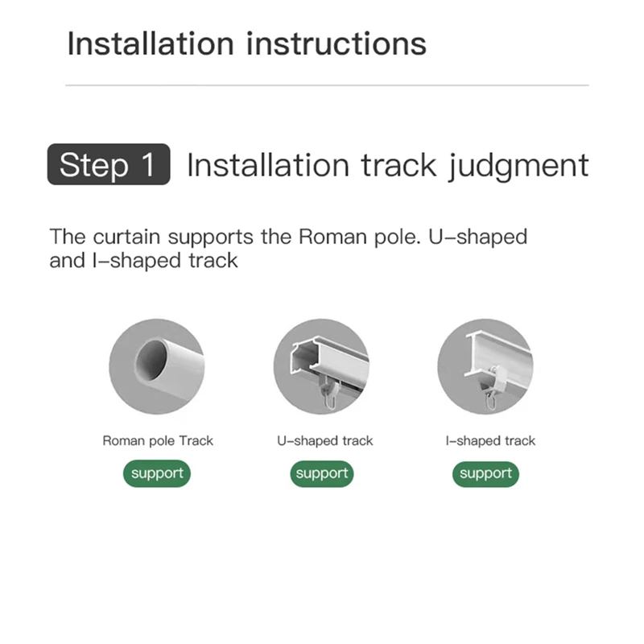Image resolution: width=644 pixels, height=644 pixels.
Task: Click the "Roman pole Track" caption
Action: coord(158,440)
